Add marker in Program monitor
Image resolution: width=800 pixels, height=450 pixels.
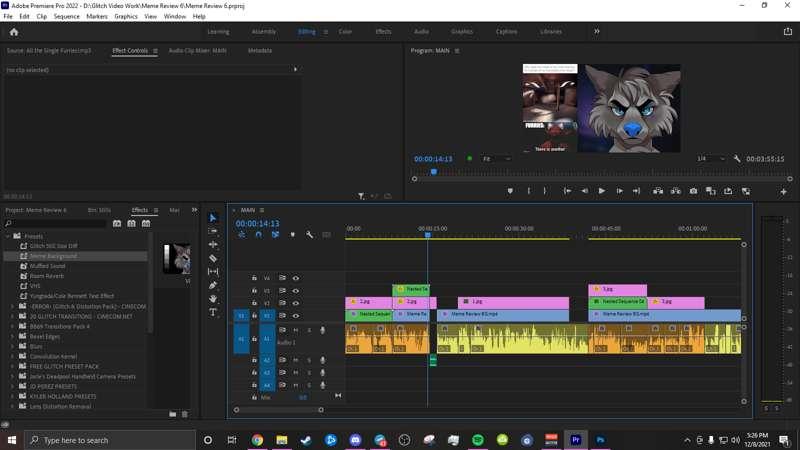pos(510,191)
